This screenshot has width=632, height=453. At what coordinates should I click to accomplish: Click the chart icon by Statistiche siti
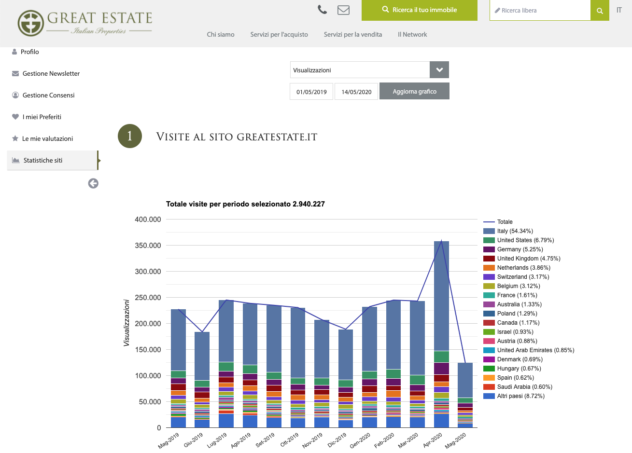click(16, 160)
